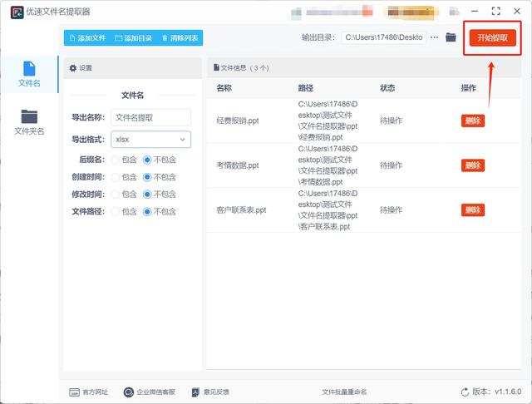Click the 待操作 status of 考情数据.ppt

click(x=391, y=165)
